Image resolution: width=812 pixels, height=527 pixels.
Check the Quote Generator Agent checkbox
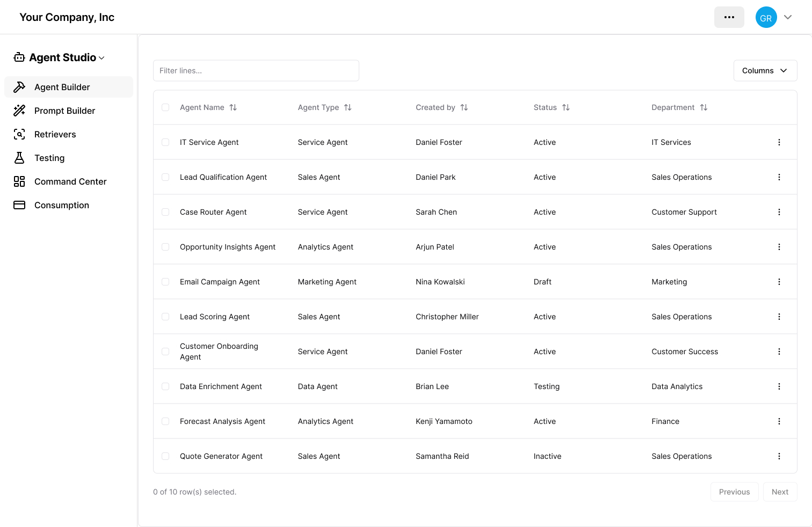click(165, 456)
